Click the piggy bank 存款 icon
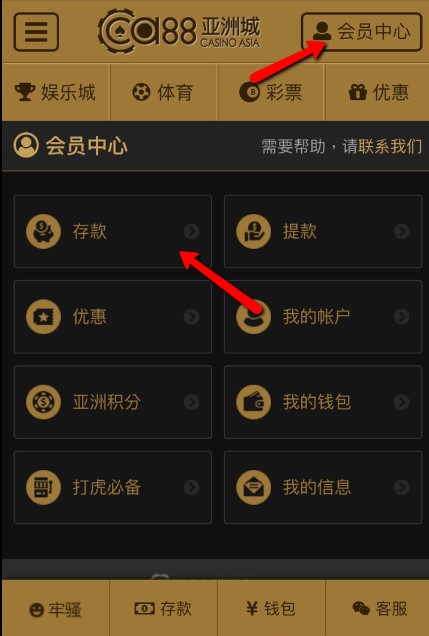This screenshot has height=636, width=429. pos(43,232)
